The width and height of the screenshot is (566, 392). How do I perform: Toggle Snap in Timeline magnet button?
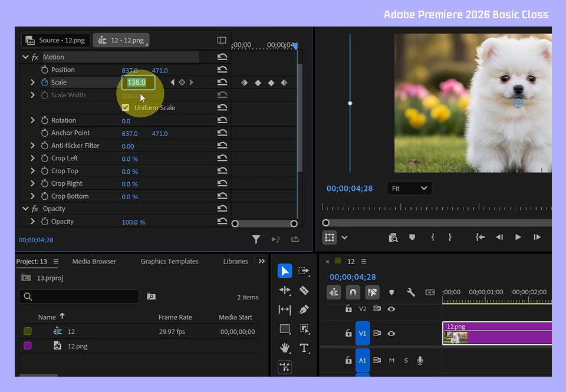[x=353, y=292]
